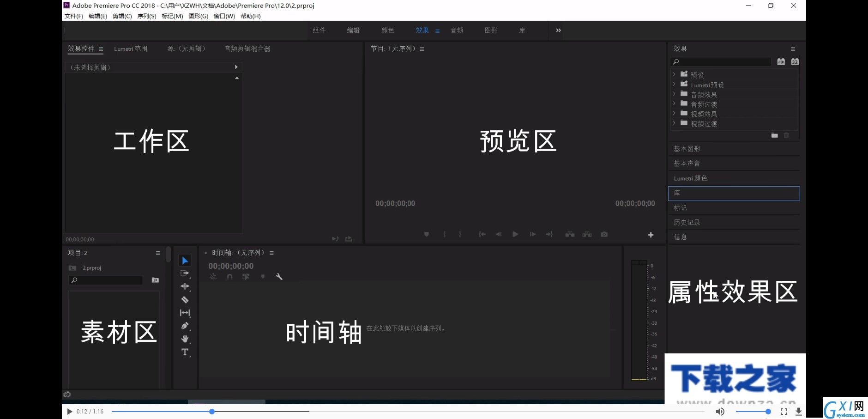Select the Hand tool
The width and height of the screenshot is (868, 419).
tap(185, 339)
